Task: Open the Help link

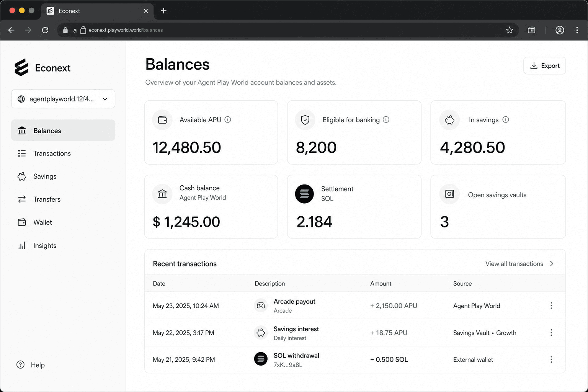Action: point(31,365)
